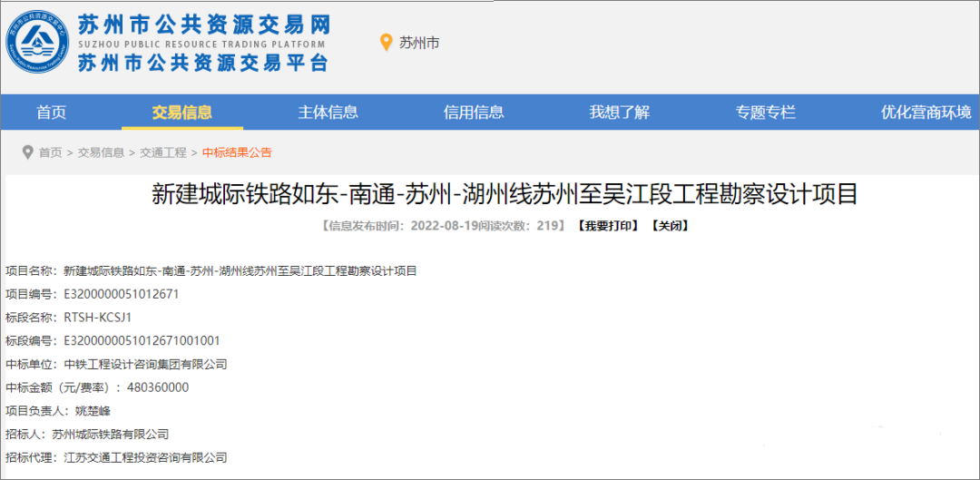Select the 我想了解 navigation item
This screenshot has width=980, height=480.
(x=619, y=113)
